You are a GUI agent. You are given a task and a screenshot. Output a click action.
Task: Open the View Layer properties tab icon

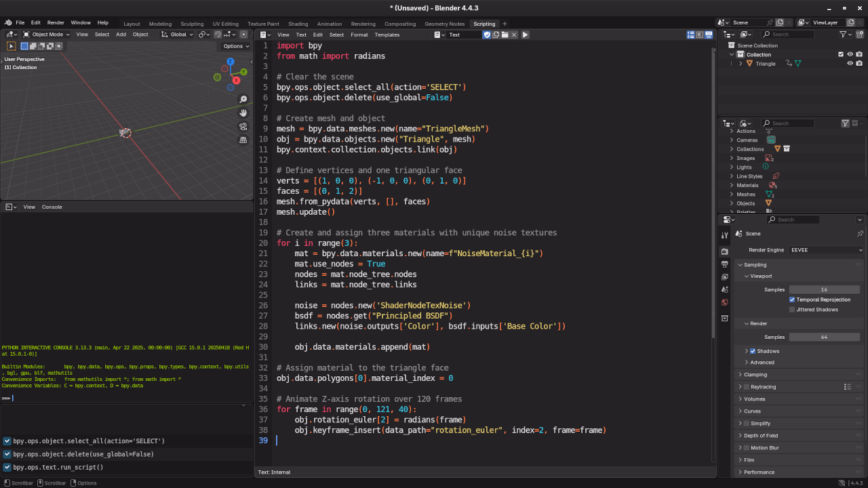(725, 277)
